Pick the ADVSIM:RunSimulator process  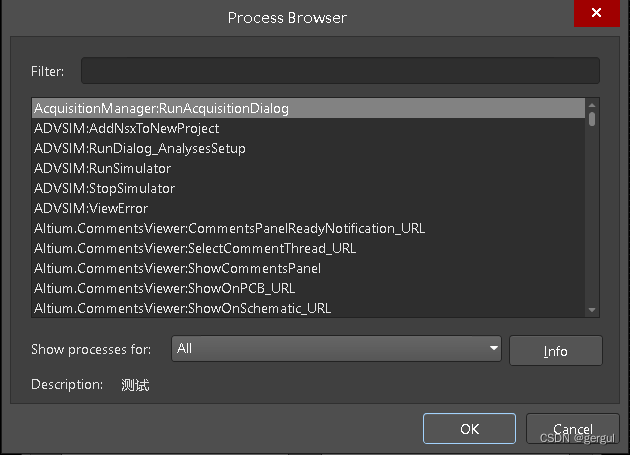click(308, 168)
